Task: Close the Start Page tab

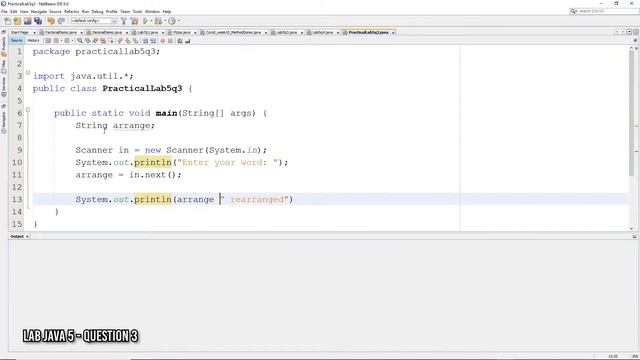Action: click(34, 32)
